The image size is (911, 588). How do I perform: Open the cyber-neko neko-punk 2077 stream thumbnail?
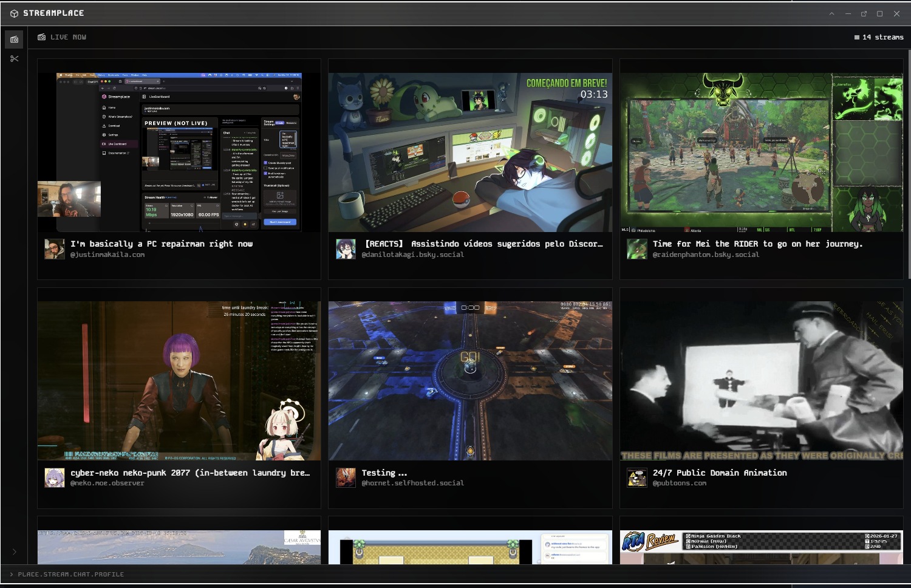pyautogui.click(x=179, y=381)
